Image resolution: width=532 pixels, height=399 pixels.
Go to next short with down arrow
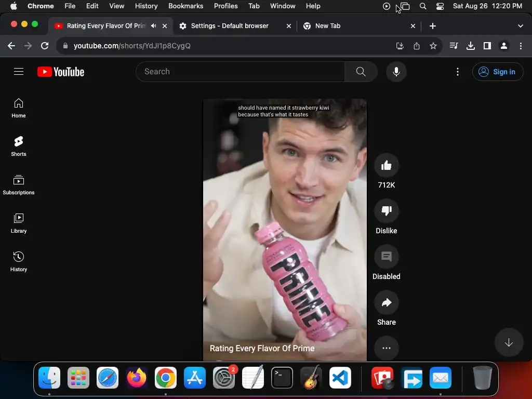(509, 343)
